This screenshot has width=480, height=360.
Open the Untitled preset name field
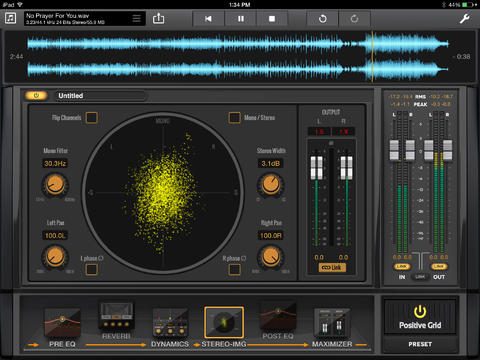[x=100, y=96]
